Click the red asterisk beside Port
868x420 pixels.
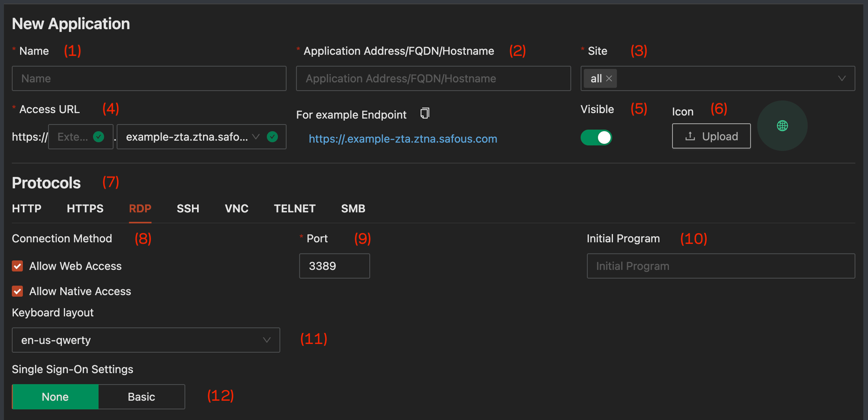coord(301,238)
